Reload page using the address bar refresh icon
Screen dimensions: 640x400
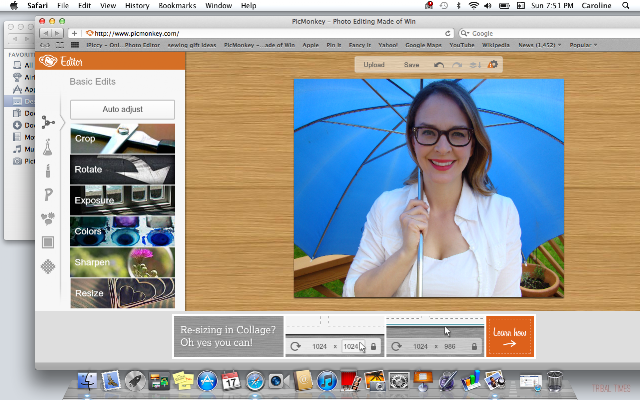pyautogui.click(x=448, y=33)
